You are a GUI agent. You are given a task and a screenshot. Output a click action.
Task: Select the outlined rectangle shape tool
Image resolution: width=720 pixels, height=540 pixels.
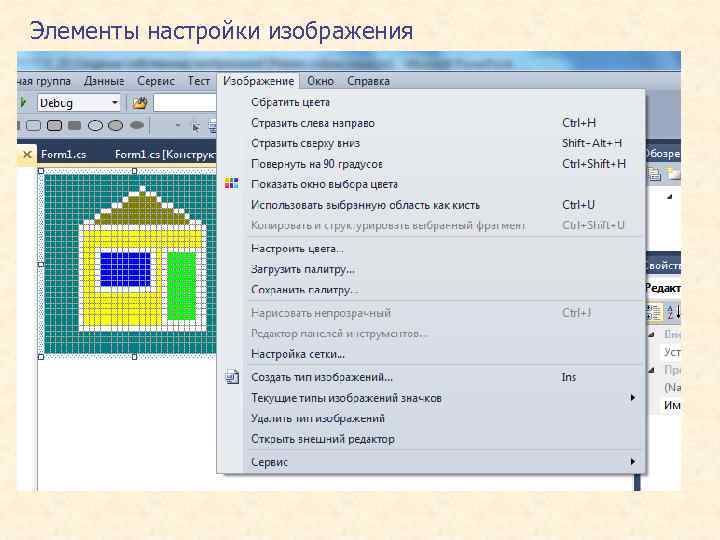[x=34, y=125]
